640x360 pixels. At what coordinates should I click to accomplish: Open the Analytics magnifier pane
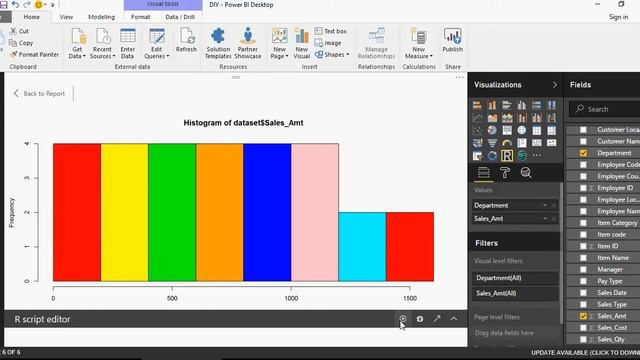(526, 173)
